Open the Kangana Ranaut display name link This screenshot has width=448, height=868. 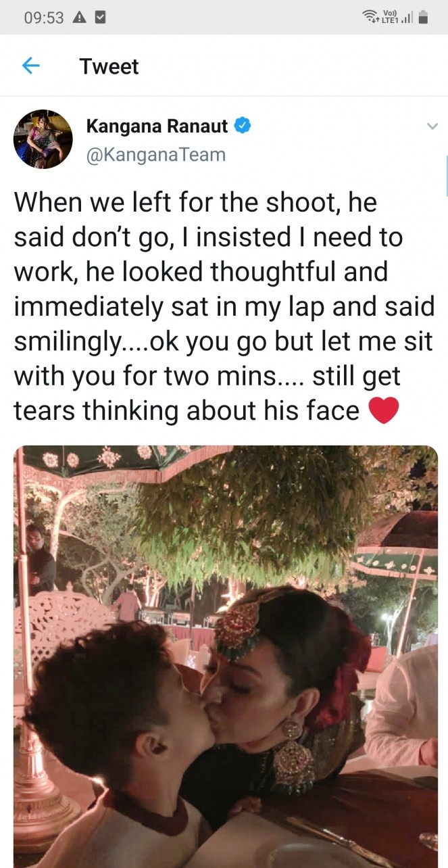coord(157,126)
